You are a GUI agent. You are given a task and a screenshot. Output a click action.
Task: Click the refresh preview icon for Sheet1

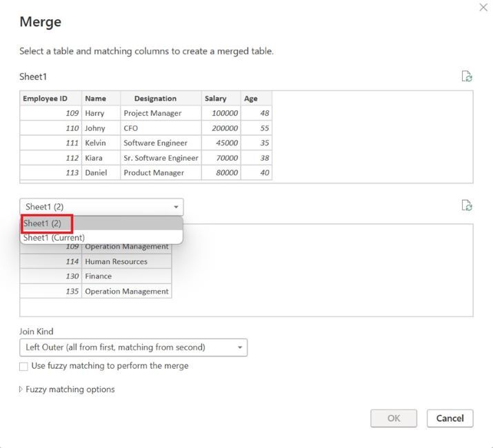(x=467, y=77)
